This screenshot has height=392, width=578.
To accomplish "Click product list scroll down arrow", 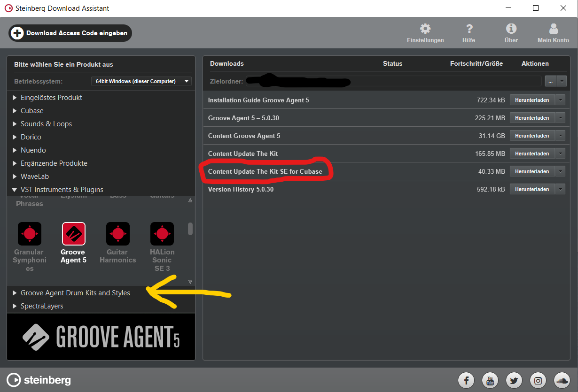I will 190,282.
